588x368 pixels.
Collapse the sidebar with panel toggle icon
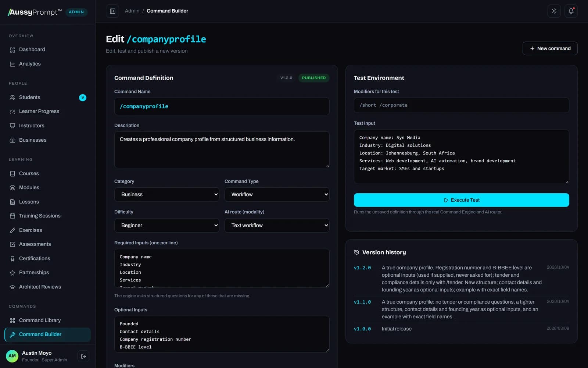pyautogui.click(x=113, y=11)
